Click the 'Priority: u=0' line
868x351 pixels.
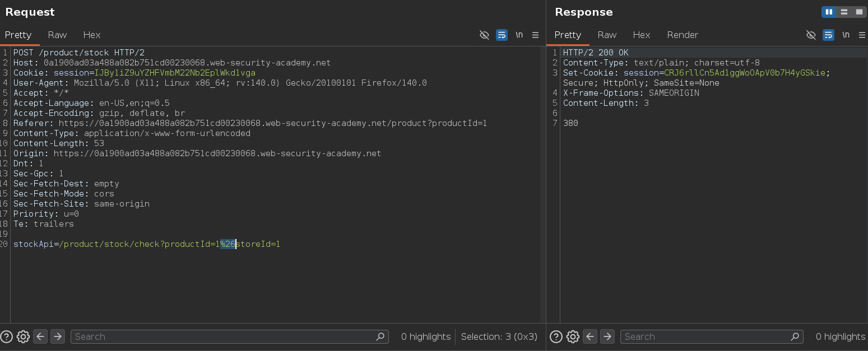[x=46, y=214]
